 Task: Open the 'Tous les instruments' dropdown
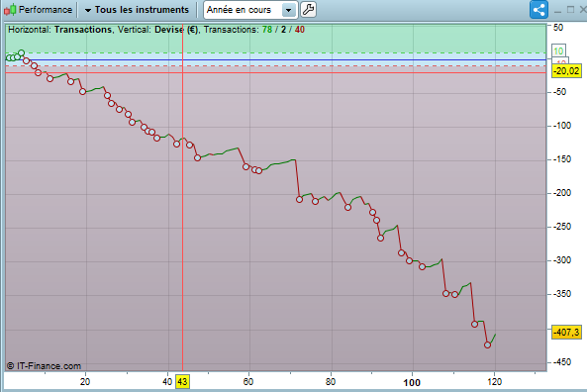coord(137,10)
